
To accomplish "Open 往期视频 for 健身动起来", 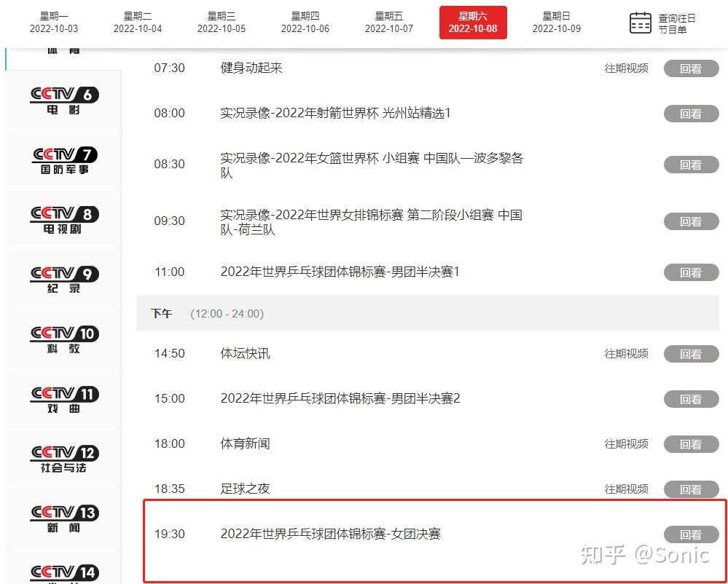I will tap(626, 68).
